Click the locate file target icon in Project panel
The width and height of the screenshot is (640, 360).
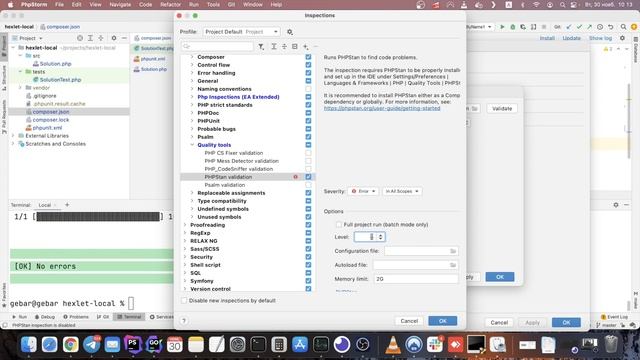pyautogui.click(x=80, y=38)
